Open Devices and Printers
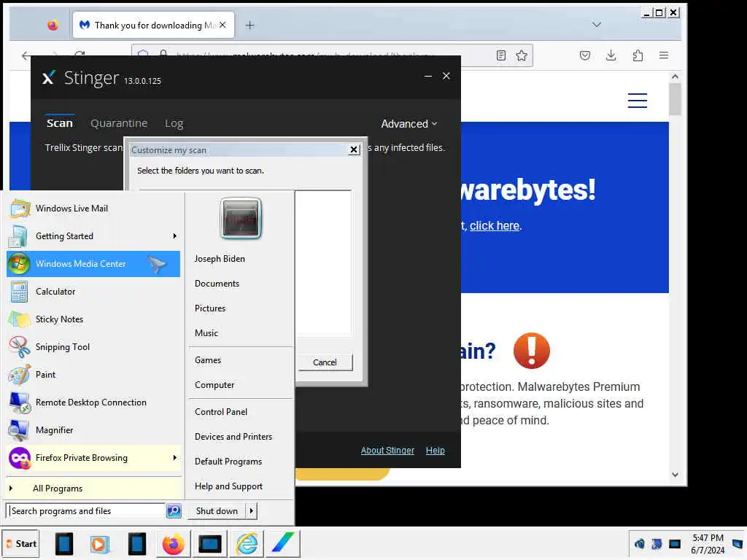 click(233, 437)
